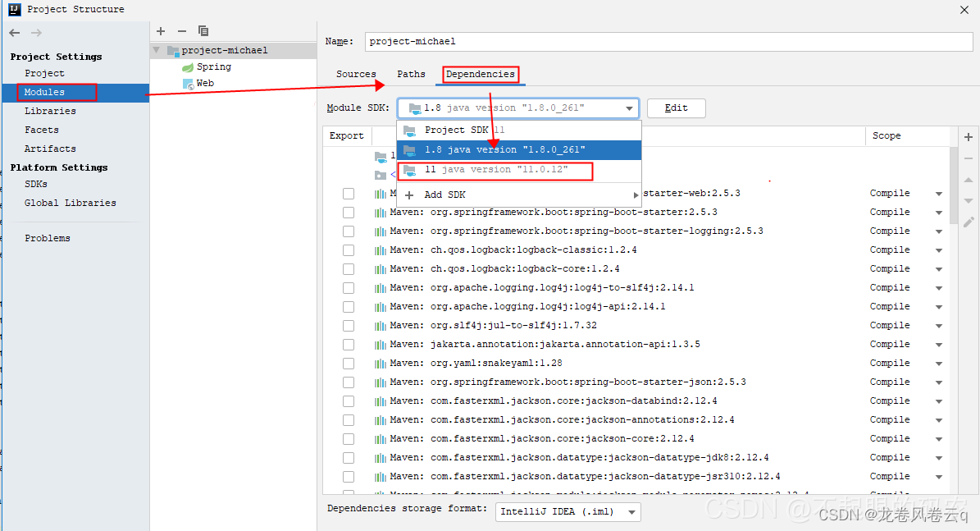Open scope dropdown for log4j-api:2.14.1

point(939,308)
